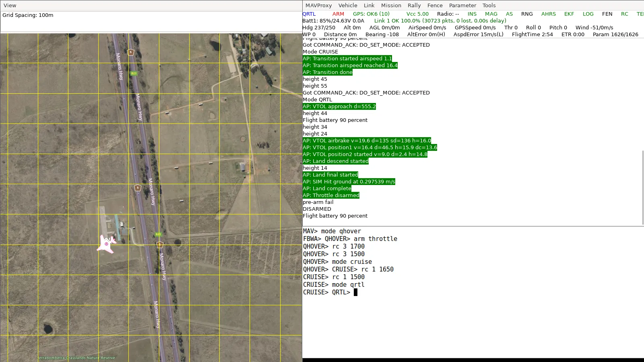Click the FEN status indicator
This screenshot has height=362, width=644.
(x=607, y=14)
